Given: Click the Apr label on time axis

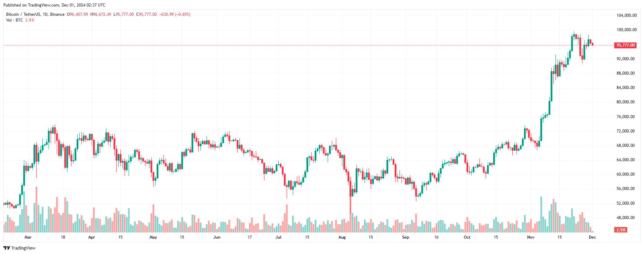Looking at the screenshot, I should (x=92, y=237).
